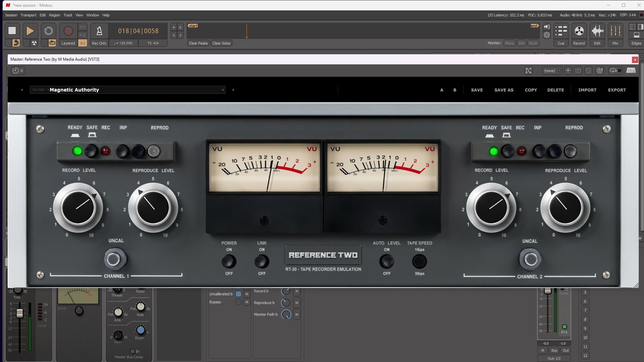
Task: Open the monitor section speaker icon
Action: click(x=547, y=27)
